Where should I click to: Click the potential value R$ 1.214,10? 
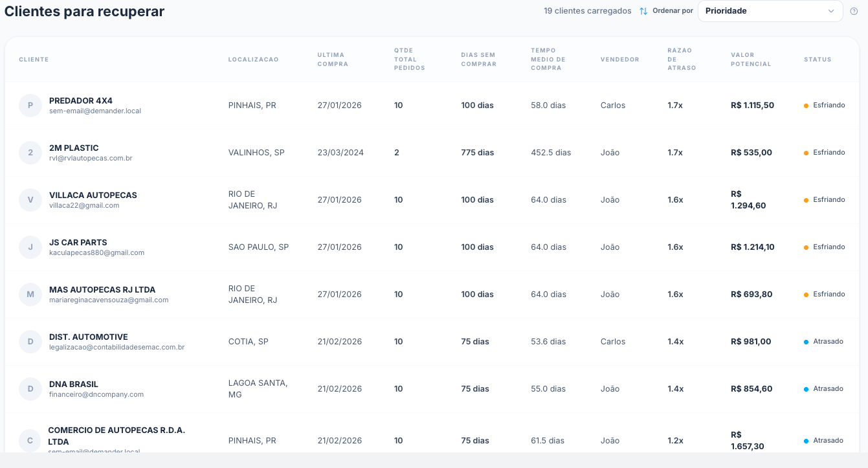point(753,247)
